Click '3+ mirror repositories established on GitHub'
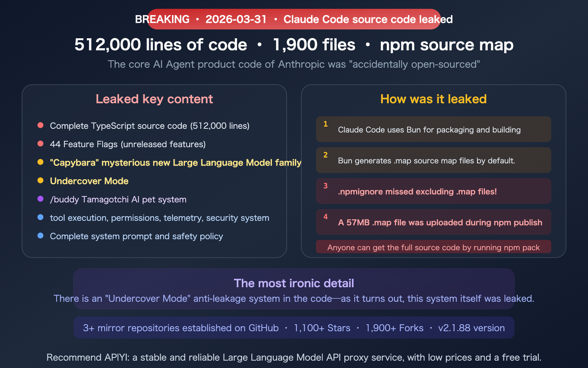The image size is (588, 368). tap(181, 328)
